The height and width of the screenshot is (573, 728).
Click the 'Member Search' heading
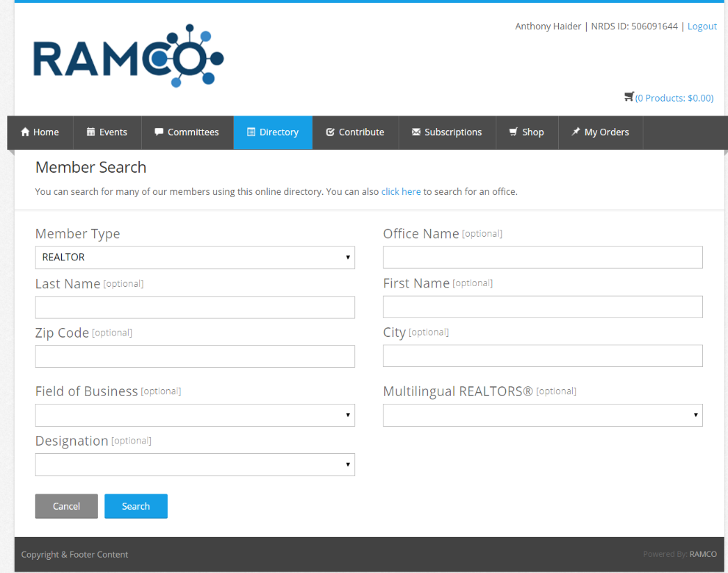(91, 167)
